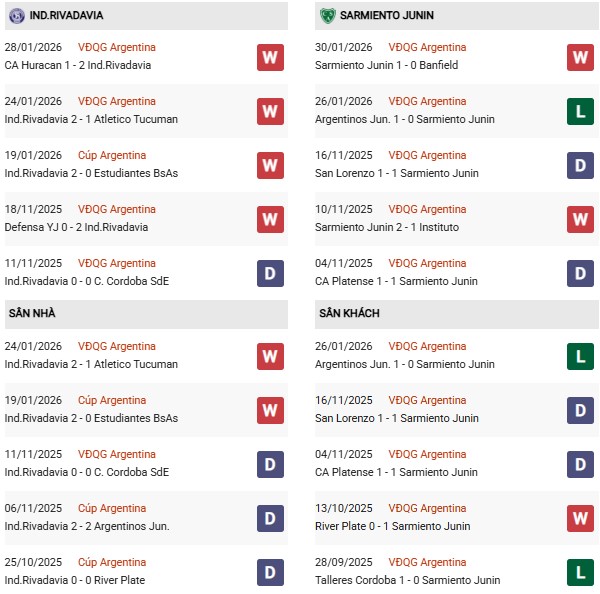Click the Sarmiento Junin team crest
The image size is (600, 594).
click(x=328, y=16)
